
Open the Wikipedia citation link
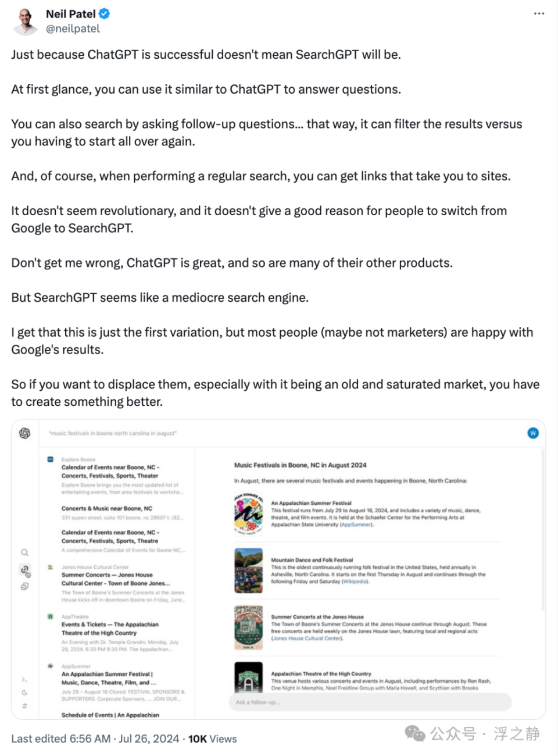tap(355, 582)
